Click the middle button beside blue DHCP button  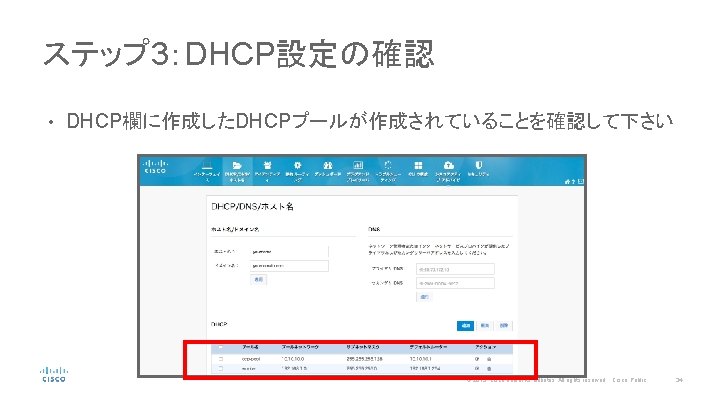[484, 326]
